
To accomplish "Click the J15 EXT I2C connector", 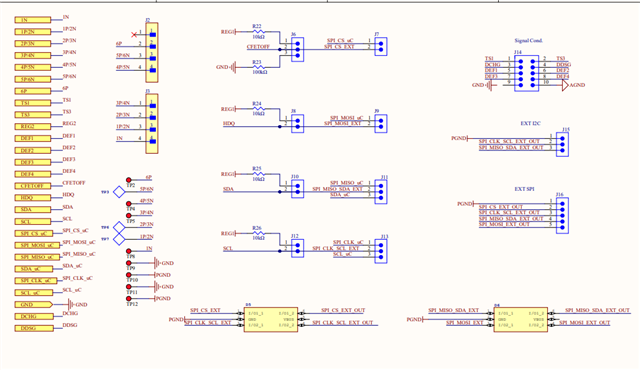I will (562, 144).
